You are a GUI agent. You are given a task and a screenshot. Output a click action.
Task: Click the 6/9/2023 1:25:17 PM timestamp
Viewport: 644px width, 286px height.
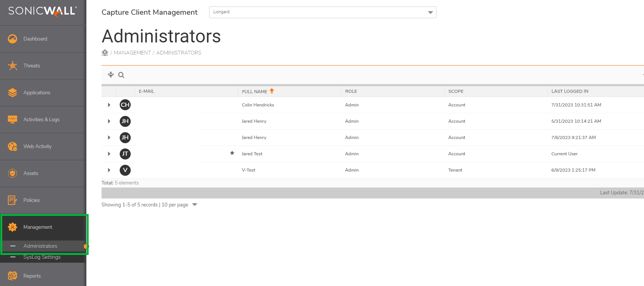tap(573, 170)
